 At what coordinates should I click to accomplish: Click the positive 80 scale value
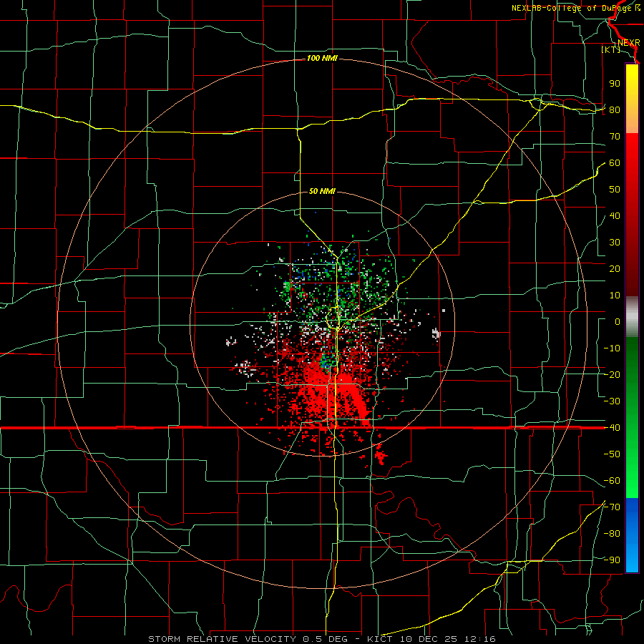point(615,110)
